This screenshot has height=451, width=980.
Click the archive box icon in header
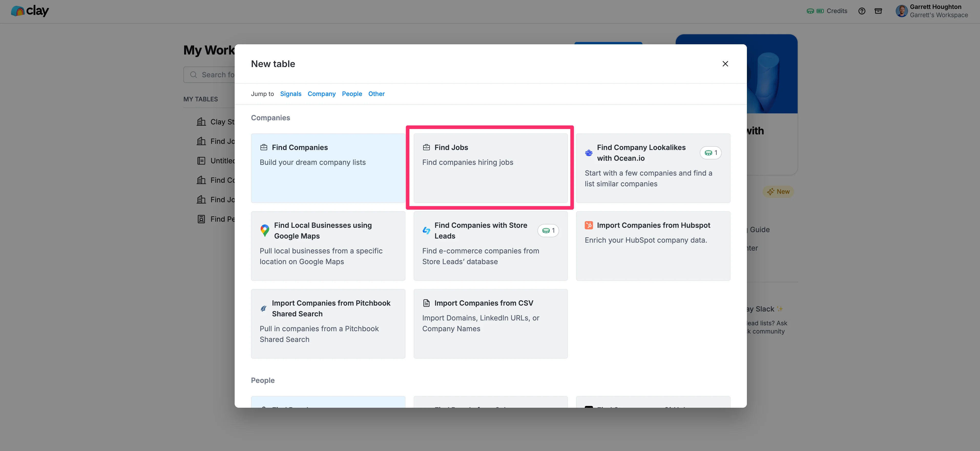click(x=878, y=11)
